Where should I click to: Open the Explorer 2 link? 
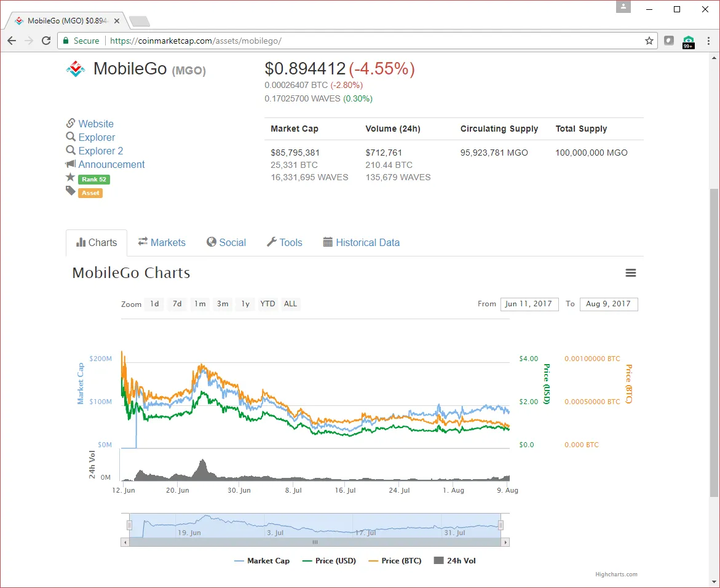(x=101, y=151)
